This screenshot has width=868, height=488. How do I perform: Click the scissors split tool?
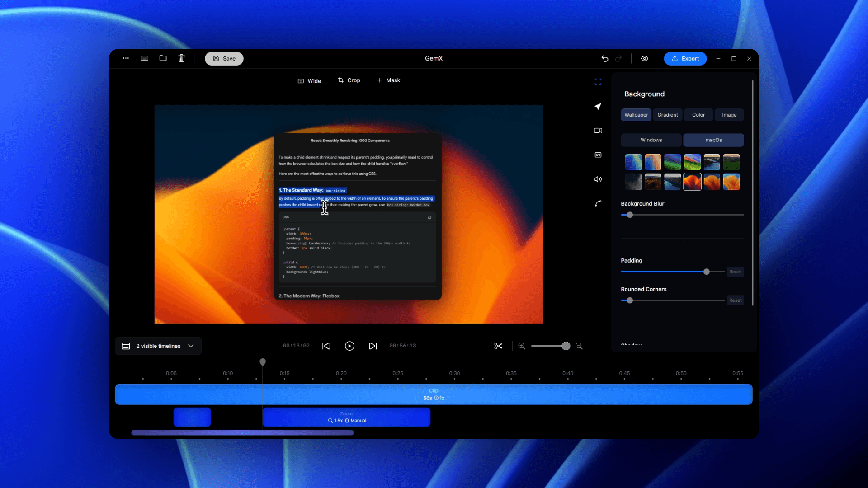point(498,346)
